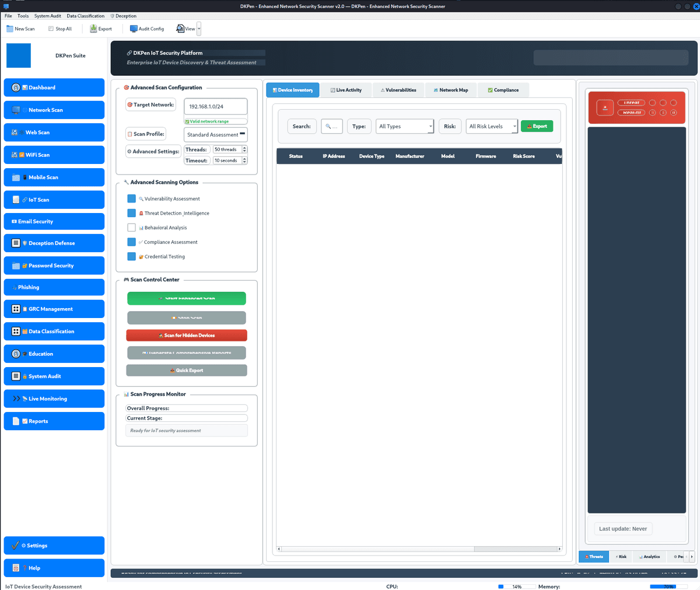
Task: Disable the Vulnerability Assessment option
Action: 131,198
